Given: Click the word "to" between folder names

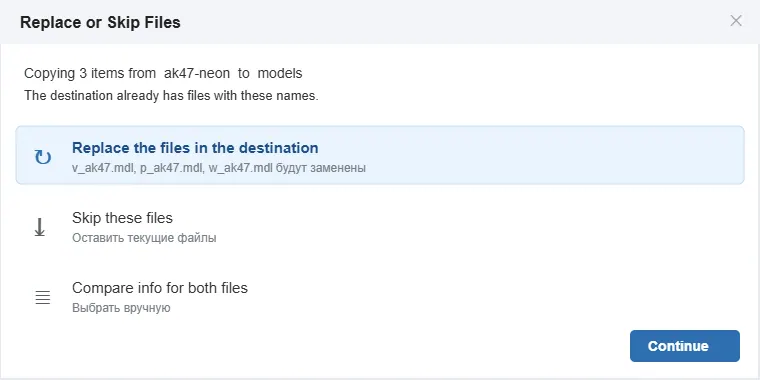Looking at the screenshot, I should pyautogui.click(x=244, y=73).
